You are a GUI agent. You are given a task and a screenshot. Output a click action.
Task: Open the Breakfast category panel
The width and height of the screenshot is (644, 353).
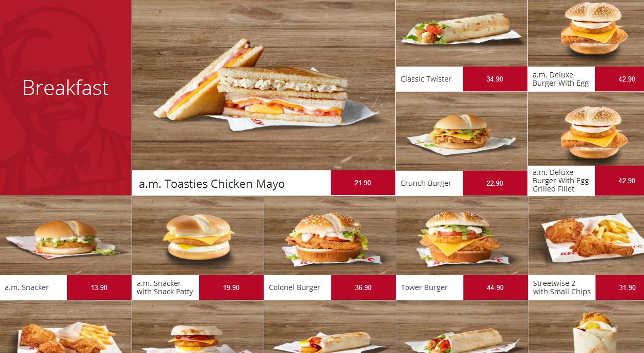click(x=66, y=98)
